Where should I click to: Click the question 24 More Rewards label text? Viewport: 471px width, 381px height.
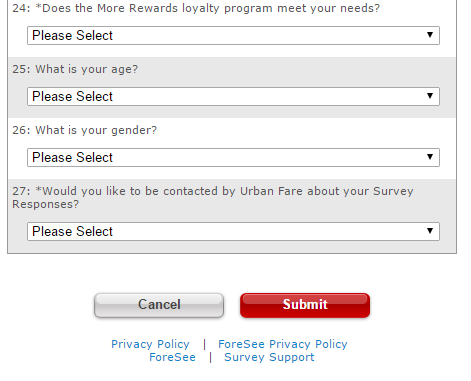(196, 8)
